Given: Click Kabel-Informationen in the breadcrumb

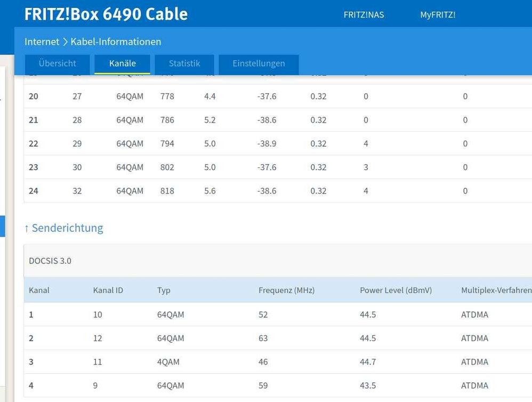Looking at the screenshot, I should click(x=116, y=42).
